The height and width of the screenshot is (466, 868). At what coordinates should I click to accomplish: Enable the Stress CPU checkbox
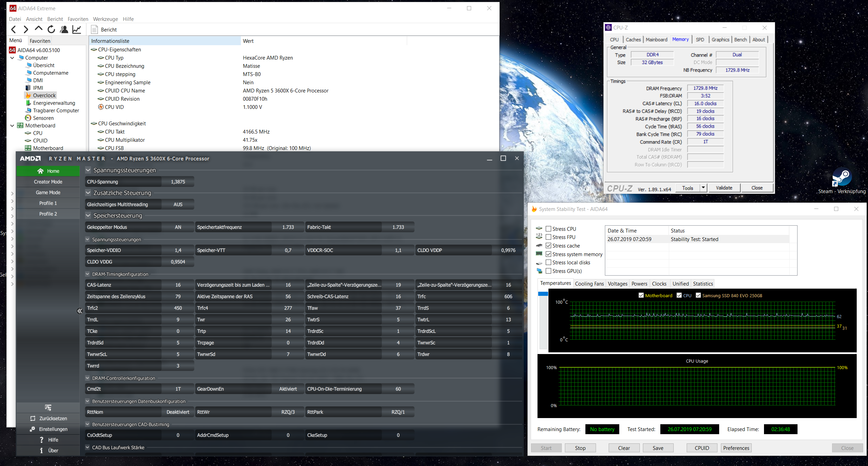click(548, 229)
